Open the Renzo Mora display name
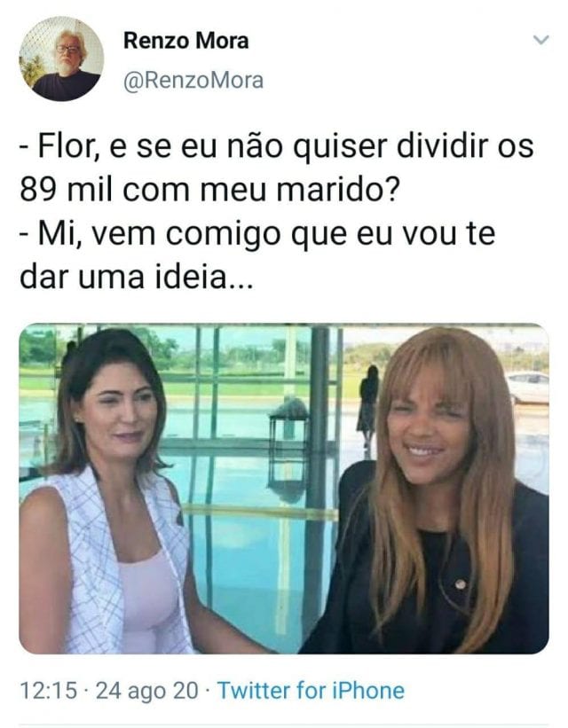568x728 pixels. click(x=185, y=41)
